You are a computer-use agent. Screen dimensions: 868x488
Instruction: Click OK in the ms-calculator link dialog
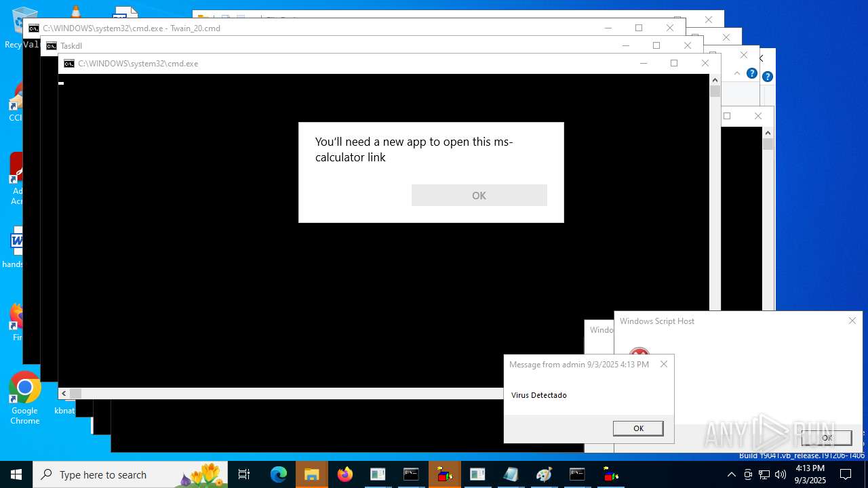(x=479, y=195)
